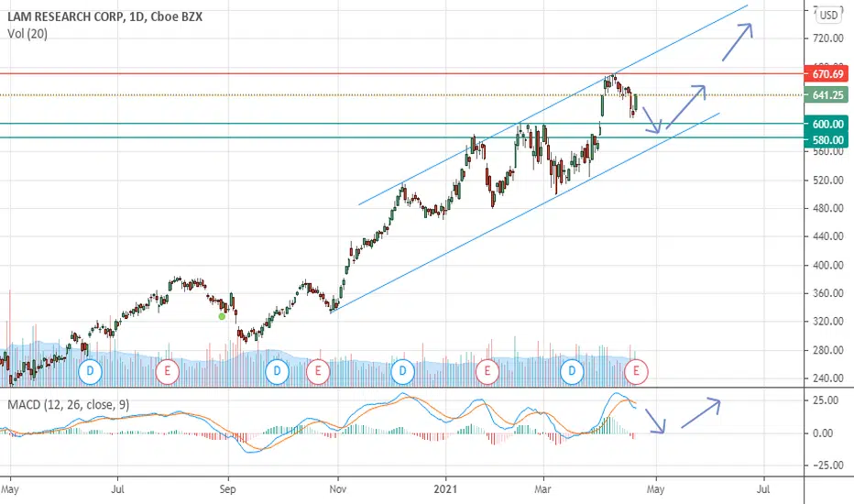Screen dimensions: 854x504
Task: Click the 2021 label on time axis
Action: [445, 489]
